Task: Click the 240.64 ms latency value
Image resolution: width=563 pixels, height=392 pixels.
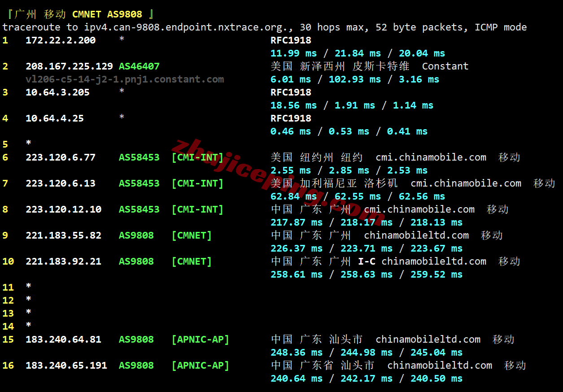Action: pyautogui.click(x=297, y=379)
